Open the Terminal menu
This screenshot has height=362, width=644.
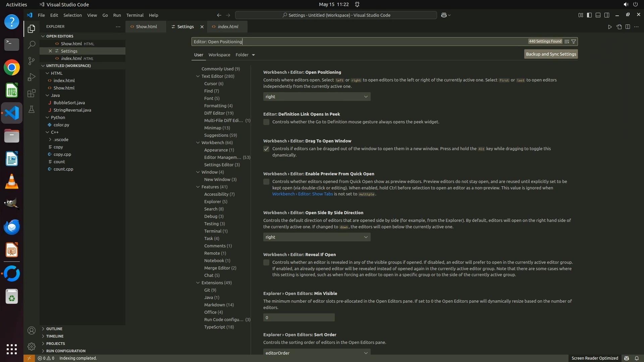pyautogui.click(x=135, y=15)
